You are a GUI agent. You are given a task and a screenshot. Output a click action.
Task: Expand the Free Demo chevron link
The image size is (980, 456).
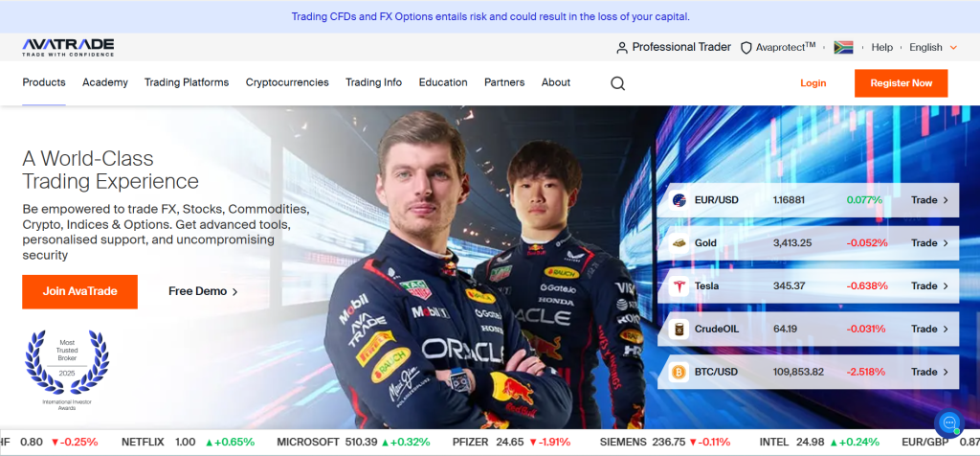point(203,291)
